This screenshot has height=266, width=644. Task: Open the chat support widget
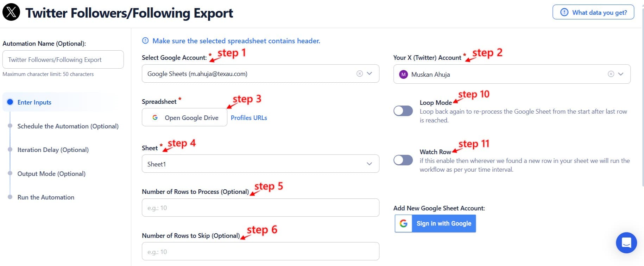coord(626,243)
